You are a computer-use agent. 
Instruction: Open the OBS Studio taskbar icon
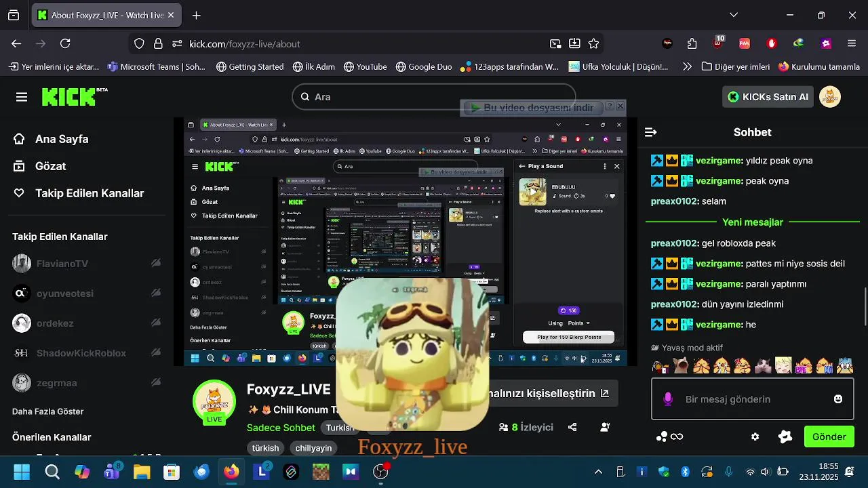click(x=381, y=472)
